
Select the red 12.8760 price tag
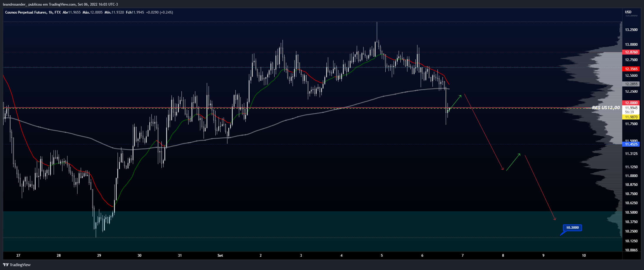point(631,52)
